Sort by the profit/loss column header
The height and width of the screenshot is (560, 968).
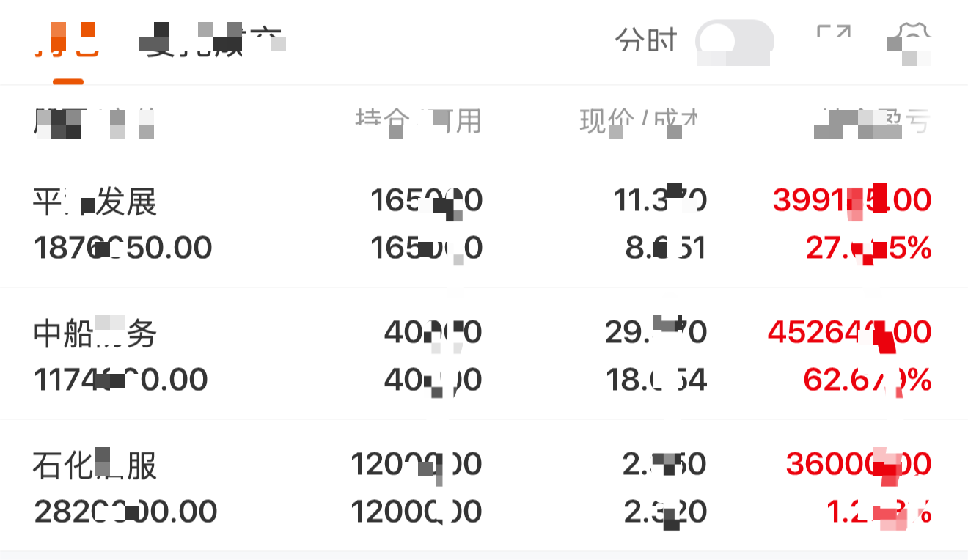[873, 122]
